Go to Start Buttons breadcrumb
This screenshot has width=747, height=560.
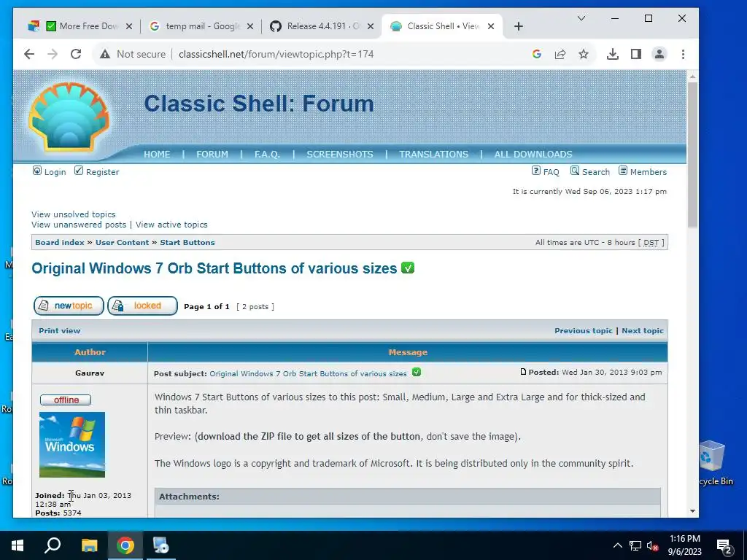click(x=187, y=242)
